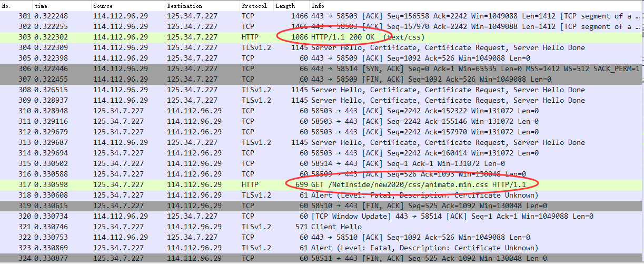The width and height of the screenshot is (644, 264).
Task: Select TCP Window Update packet 320
Action: point(322,216)
